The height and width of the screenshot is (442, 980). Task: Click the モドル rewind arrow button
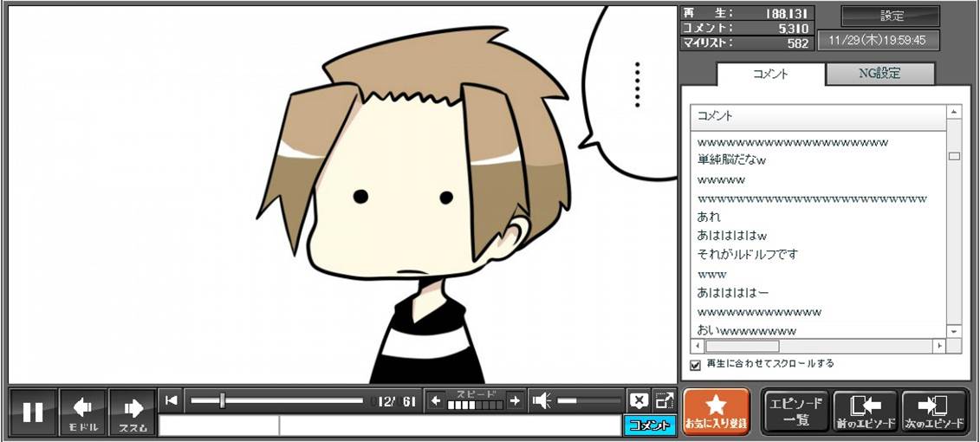click(82, 412)
